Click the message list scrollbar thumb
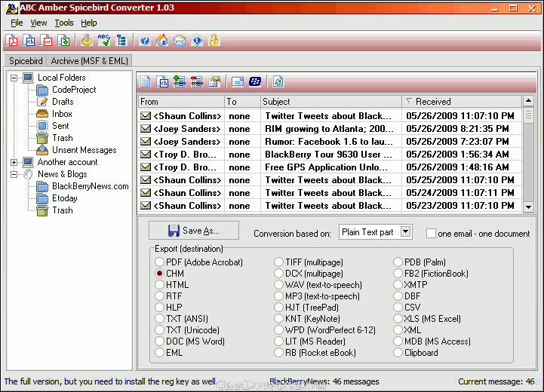The image size is (544, 392). tap(528, 115)
